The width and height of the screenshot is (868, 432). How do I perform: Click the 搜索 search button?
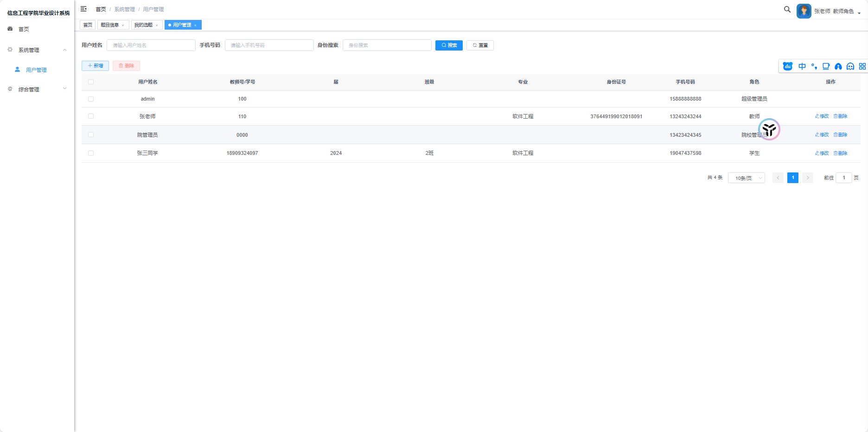[x=449, y=45]
